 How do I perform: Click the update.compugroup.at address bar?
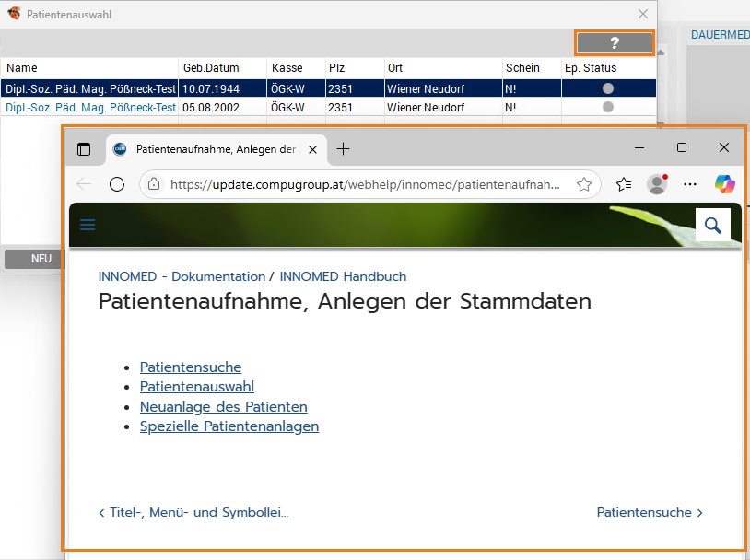click(x=365, y=184)
